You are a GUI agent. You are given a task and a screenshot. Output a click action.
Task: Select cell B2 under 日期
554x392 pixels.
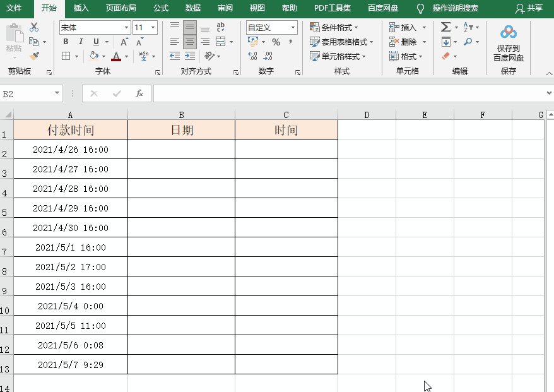tap(181, 149)
